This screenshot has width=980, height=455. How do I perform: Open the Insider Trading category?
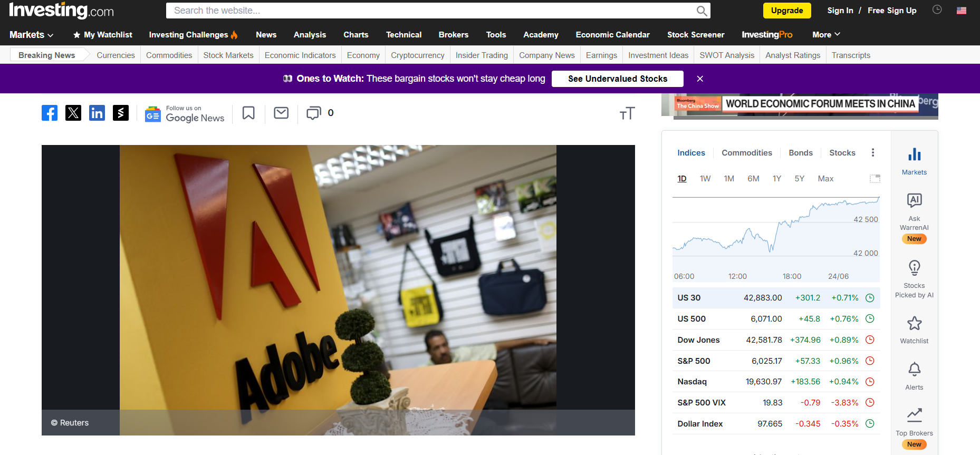coord(482,55)
